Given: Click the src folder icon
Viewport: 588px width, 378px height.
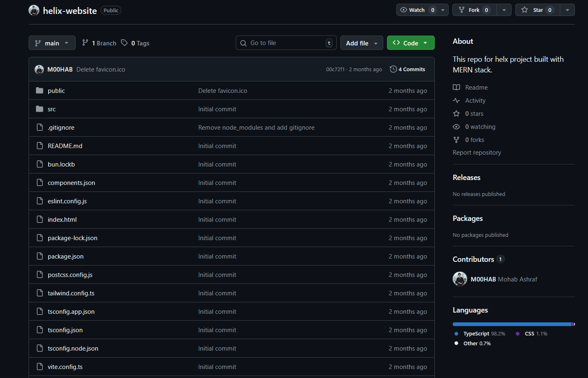Looking at the screenshot, I should coord(40,109).
